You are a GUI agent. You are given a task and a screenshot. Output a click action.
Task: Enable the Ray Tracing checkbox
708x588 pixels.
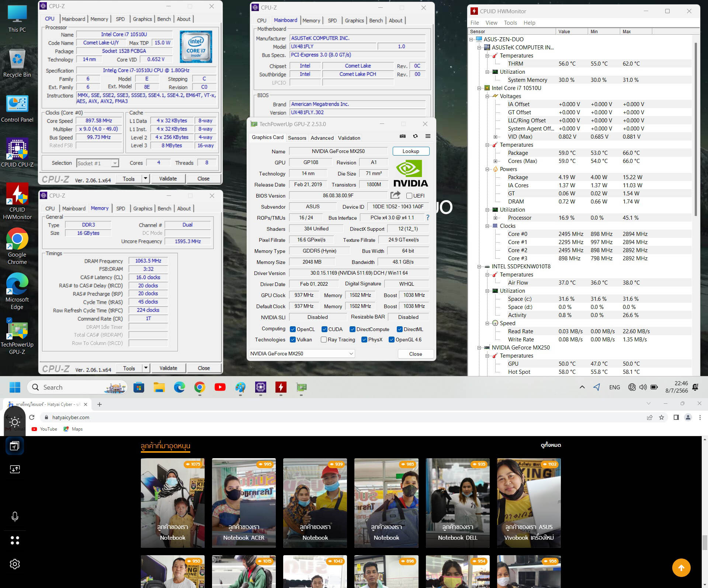tap(324, 340)
